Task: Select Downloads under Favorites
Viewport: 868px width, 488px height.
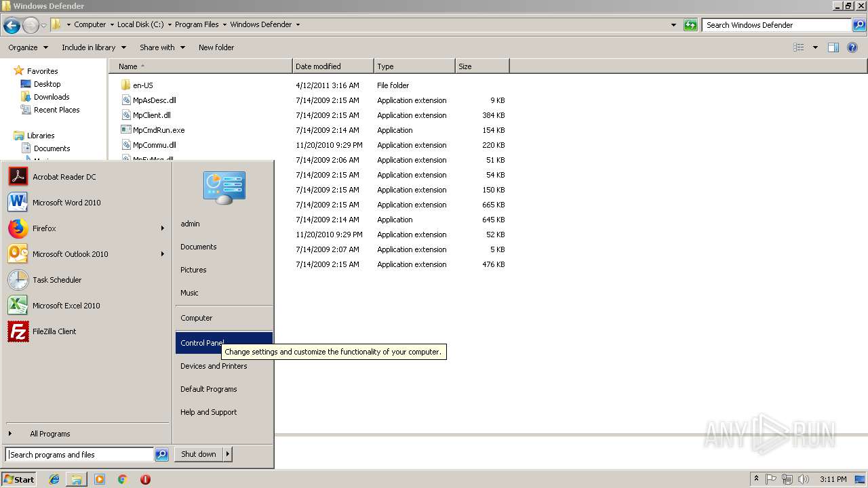Action: coord(52,97)
